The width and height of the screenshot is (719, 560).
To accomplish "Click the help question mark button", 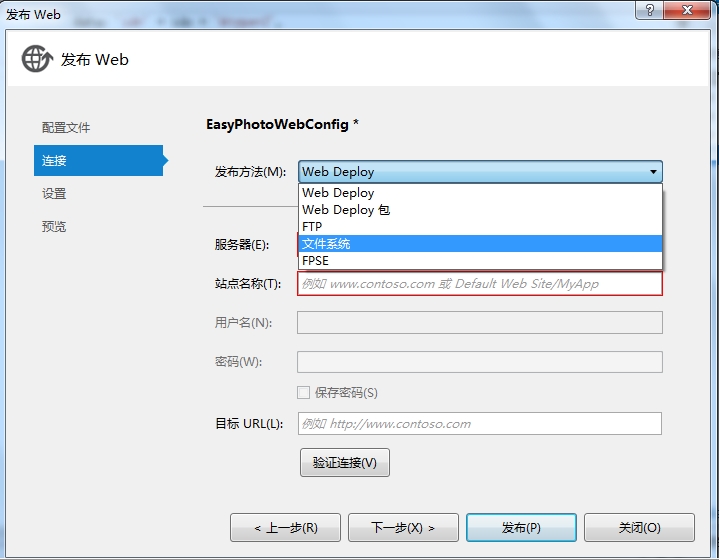I will tap(649, 10).
